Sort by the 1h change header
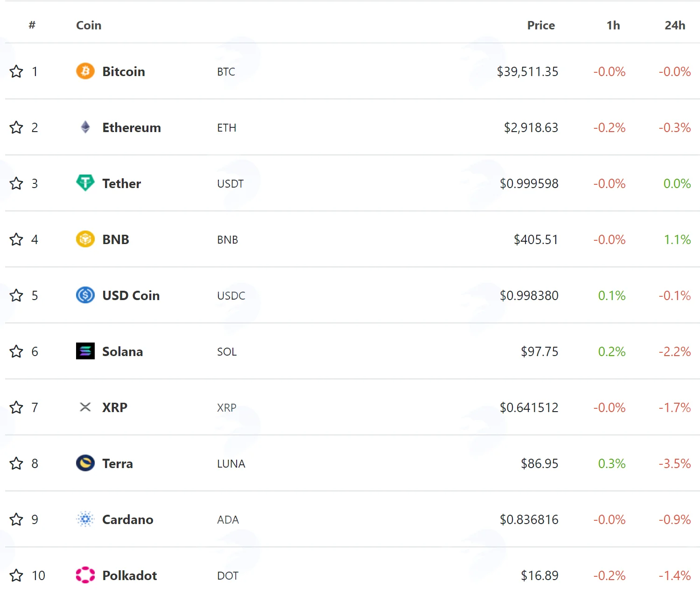The height and width of the screenshot is (602, 700). pos(613,25)
